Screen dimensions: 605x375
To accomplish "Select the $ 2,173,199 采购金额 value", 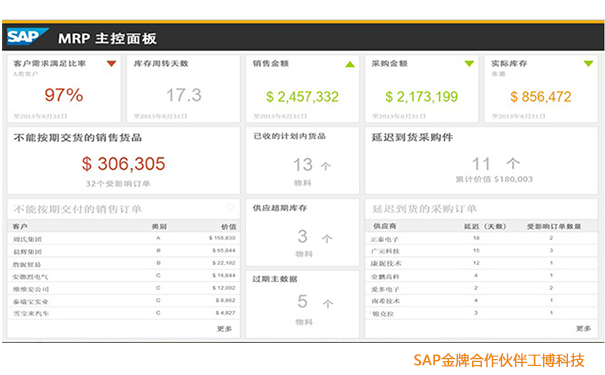I will click(x=421, y=96).
